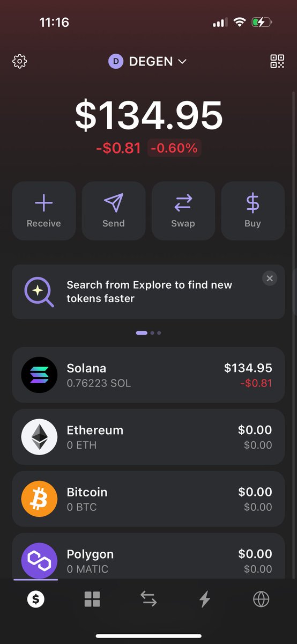Screen dimensions: 297x644
Task: Open the Ethereum token row
Action: (x=148, y=437)
